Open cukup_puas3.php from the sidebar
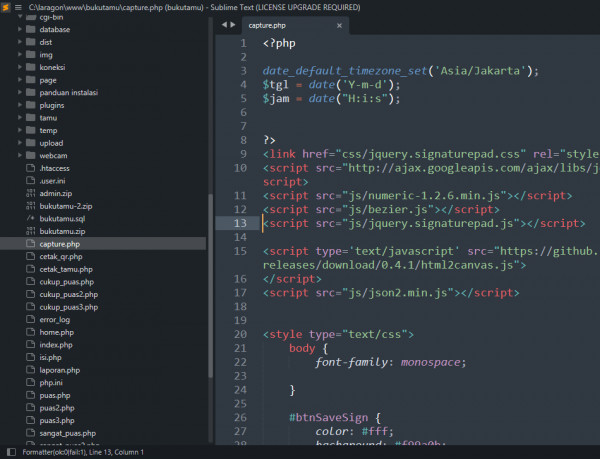The height and width of the screenshot is (459, 600). 68,307
